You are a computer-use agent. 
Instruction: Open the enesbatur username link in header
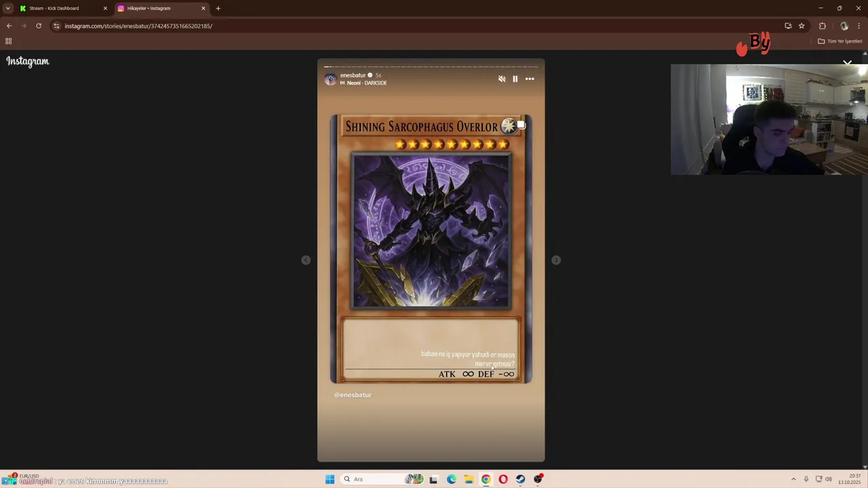[353, 75]
